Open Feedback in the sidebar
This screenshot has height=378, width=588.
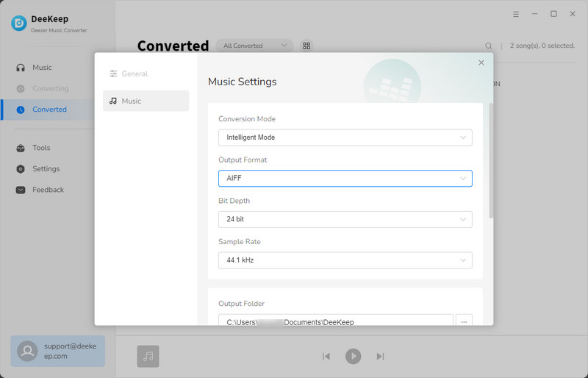coord(48,190)
